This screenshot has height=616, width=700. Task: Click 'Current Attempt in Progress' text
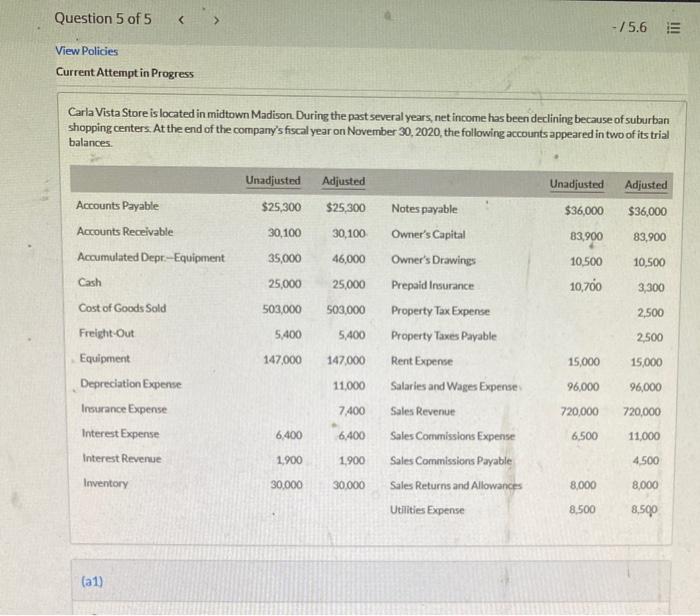pyautogui.click(x=125, y=73)
